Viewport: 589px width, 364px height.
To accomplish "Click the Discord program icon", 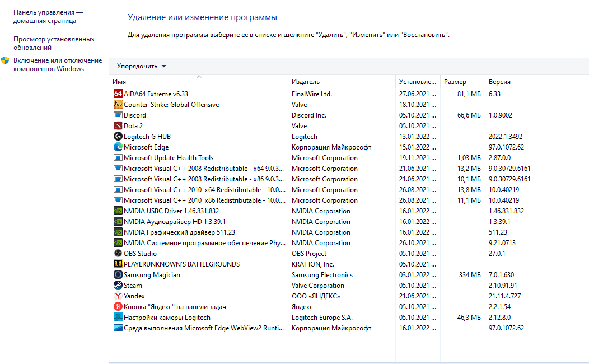I will tap(118, 115).
